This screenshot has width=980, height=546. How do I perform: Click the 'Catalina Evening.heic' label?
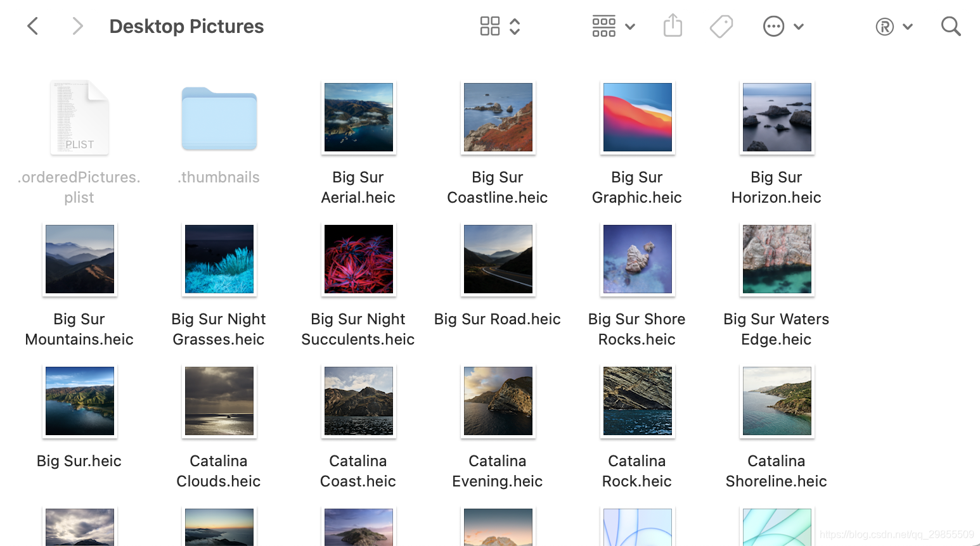coord(498,471)
